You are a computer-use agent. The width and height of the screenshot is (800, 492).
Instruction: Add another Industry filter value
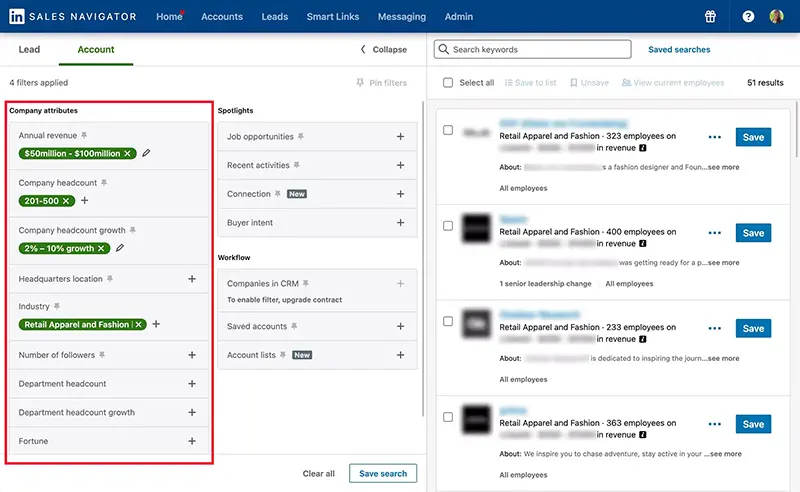coord(156,324)
